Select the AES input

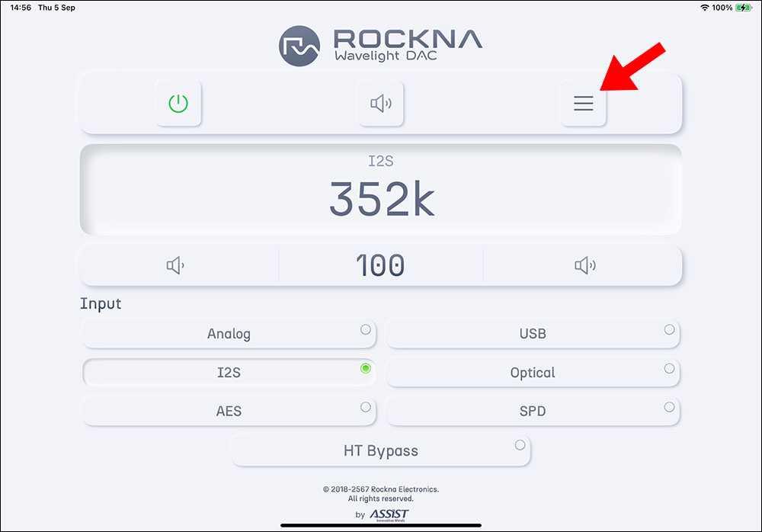[x=229, y=412]
